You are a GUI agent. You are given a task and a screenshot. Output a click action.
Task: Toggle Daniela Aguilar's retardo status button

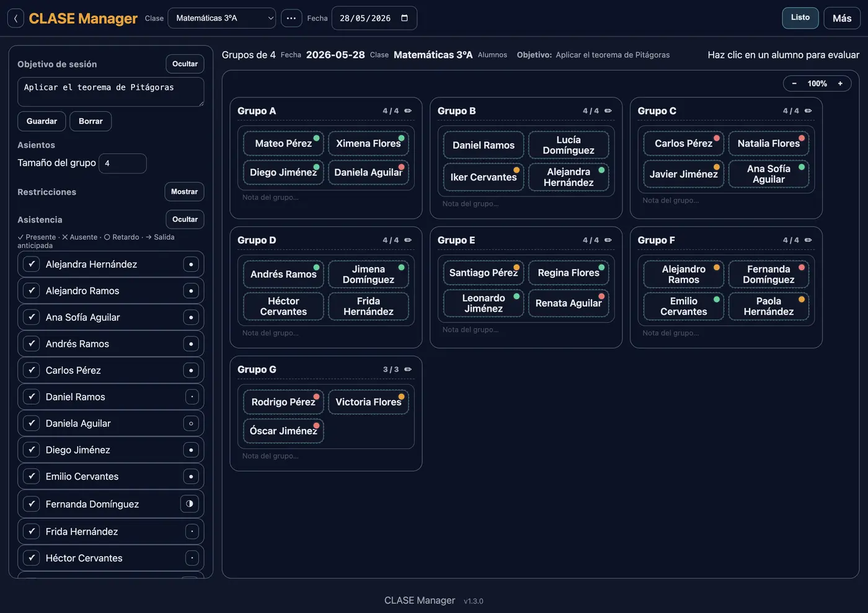[191, 423]
